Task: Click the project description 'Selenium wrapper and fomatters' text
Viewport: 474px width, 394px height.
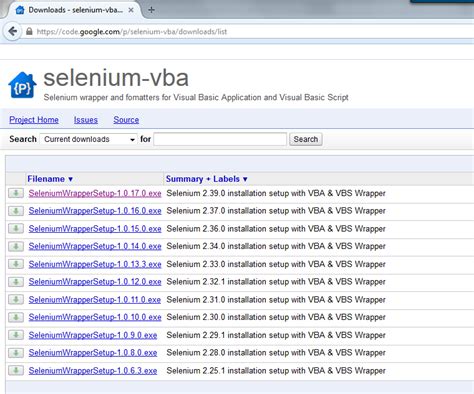Action: (102, 97)
